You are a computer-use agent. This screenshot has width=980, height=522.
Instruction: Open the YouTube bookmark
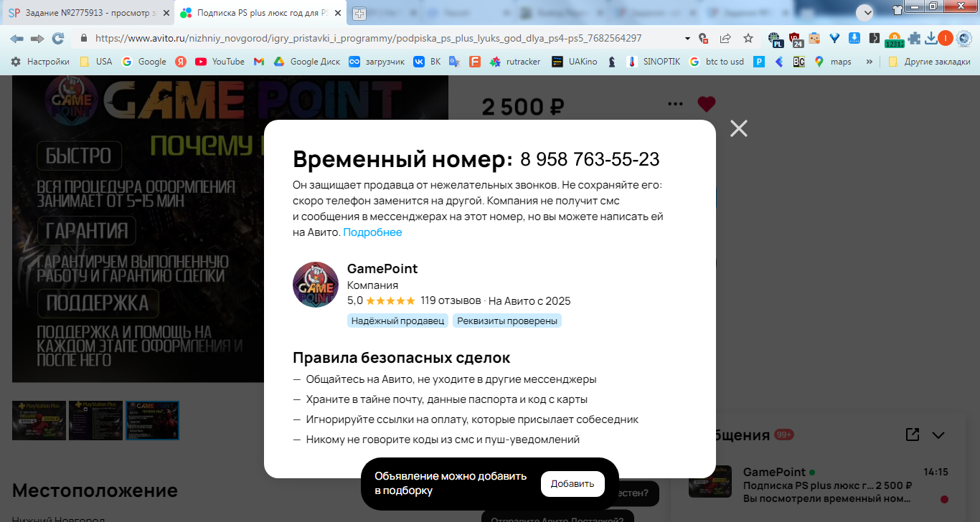(220, 62)
